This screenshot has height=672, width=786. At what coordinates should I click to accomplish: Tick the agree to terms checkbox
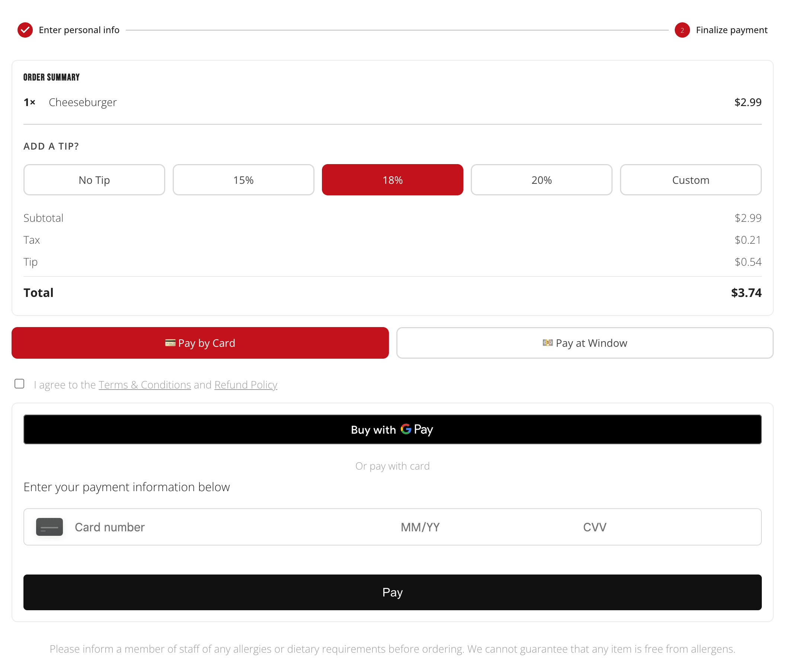pyautogui.click(x=19, y=384)
